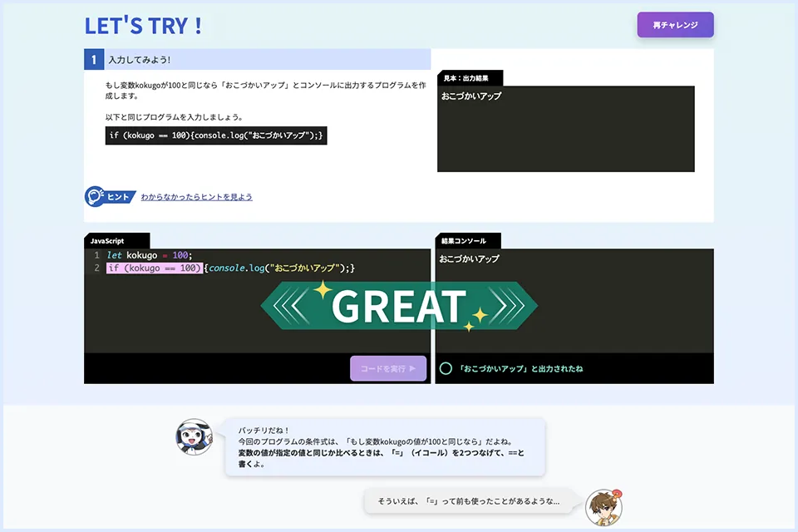This screenshot has width=798, height=532.
Task: Click the boy character avatar icon
Action: coord(603,508)
